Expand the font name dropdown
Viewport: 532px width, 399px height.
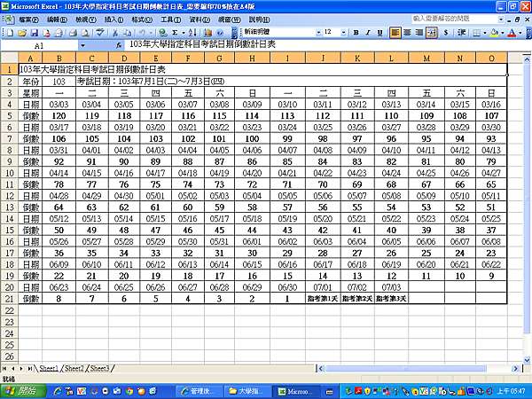318,33
